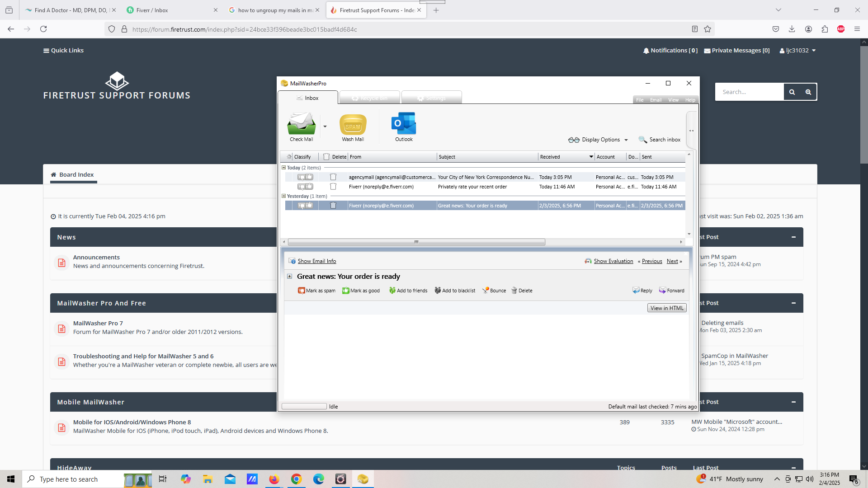Toggle thumbs classify for 'Great news' message

[x=305, y=206]
